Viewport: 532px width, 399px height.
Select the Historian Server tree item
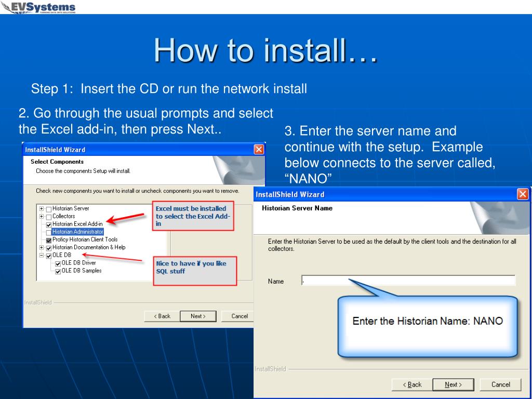click(71, 208)
